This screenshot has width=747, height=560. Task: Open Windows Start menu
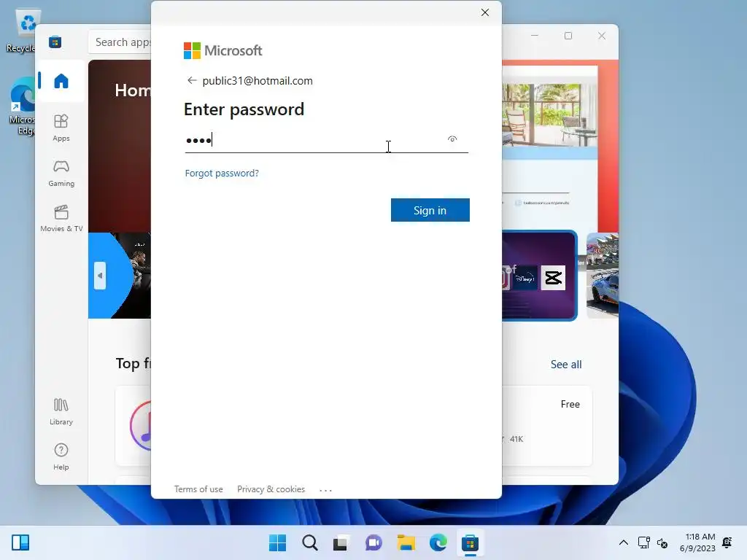277,542
